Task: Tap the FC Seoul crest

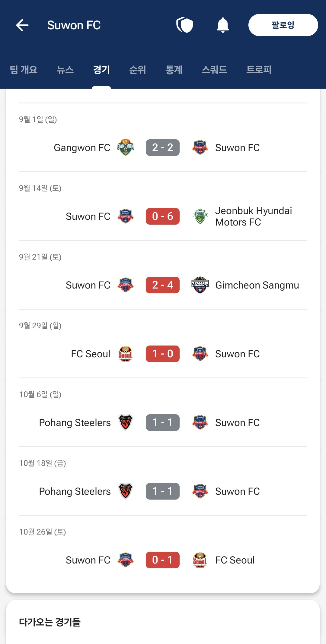Action: click(x=126, y=354)
